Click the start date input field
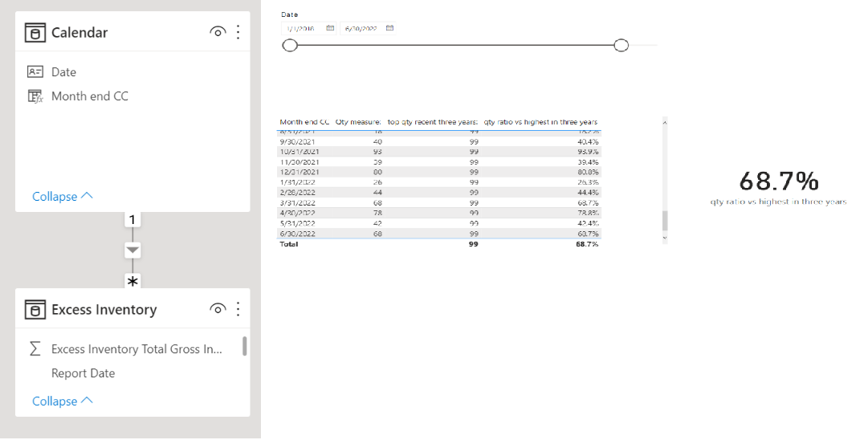The width and height of the screenshot is (868, 440). (309, 28)
